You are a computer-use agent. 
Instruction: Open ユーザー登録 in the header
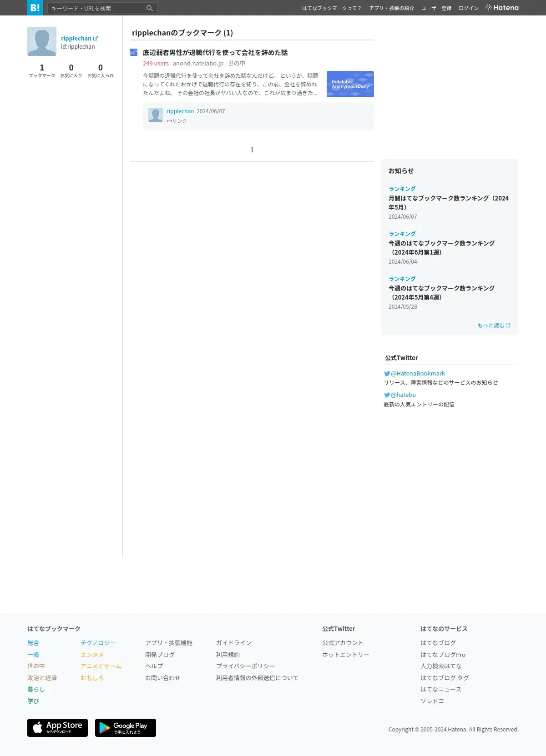[436, 8]
